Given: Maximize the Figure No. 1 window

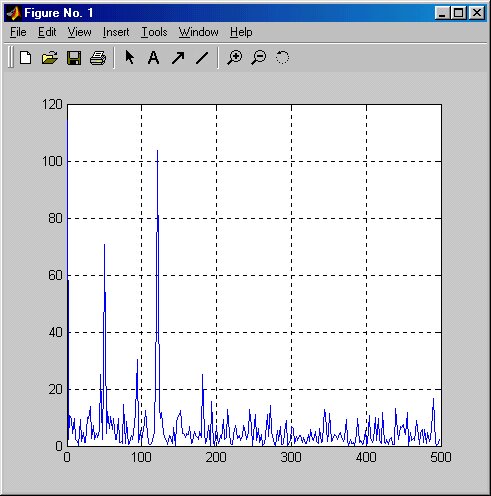Looking at the screenshot, I should [x=459, y=13].
